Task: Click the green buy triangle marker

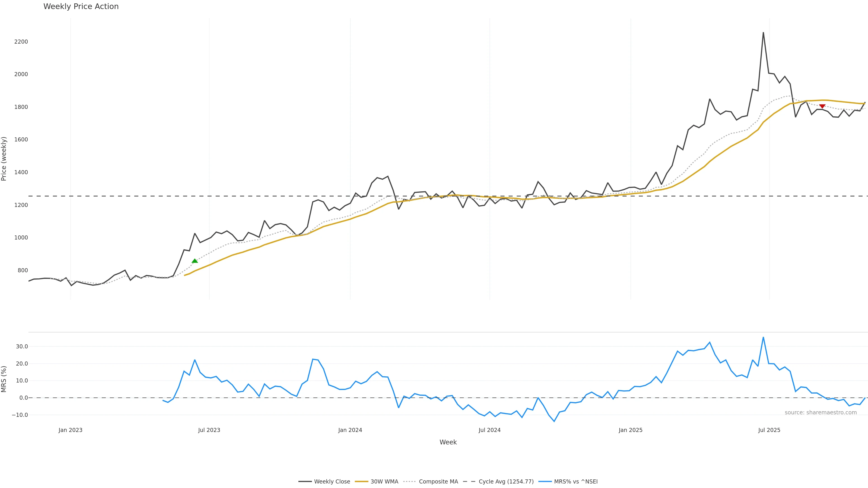Action: 195,261
